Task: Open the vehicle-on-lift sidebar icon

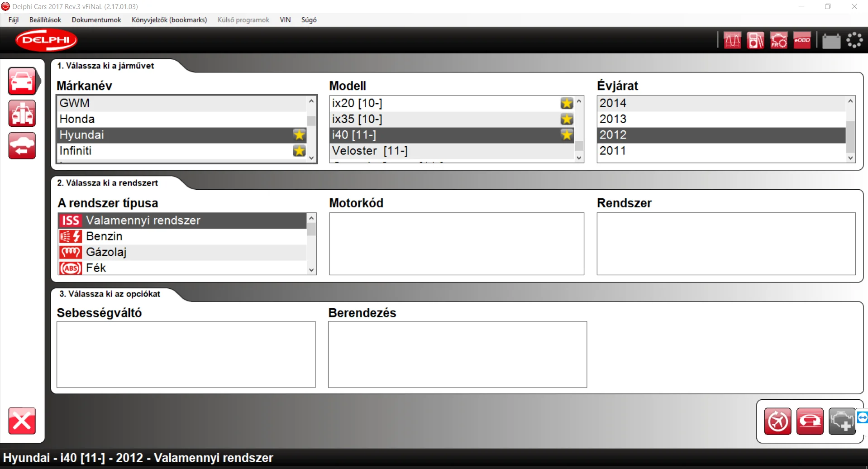Action: point(22,113)
